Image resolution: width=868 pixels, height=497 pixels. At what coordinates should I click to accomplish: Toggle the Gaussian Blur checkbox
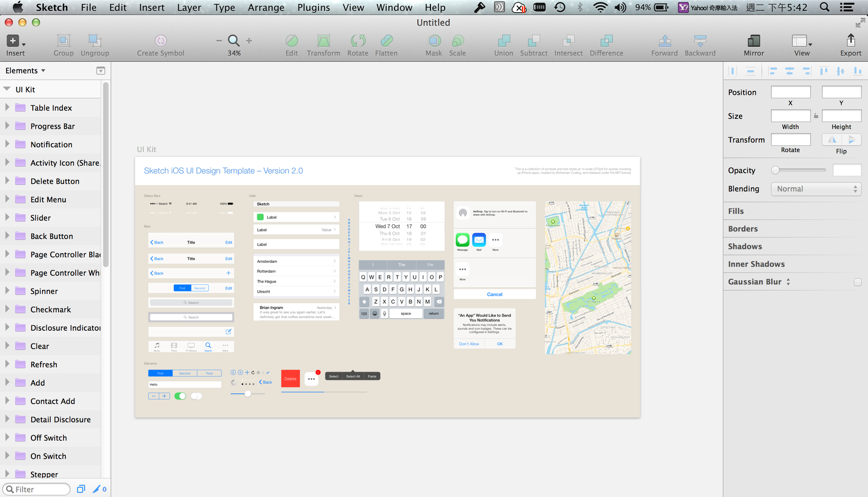coord(858,282)
